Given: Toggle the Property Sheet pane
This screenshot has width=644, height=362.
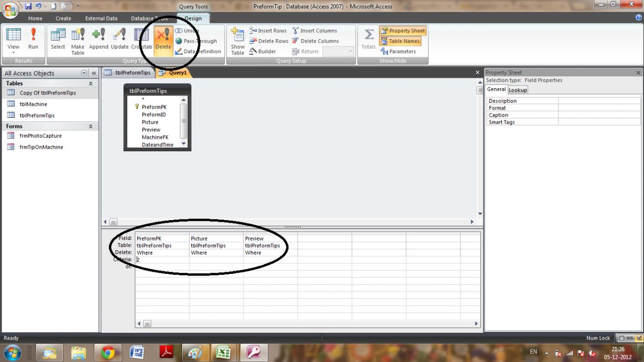Looking at the screenshot, I should [403, 31].
